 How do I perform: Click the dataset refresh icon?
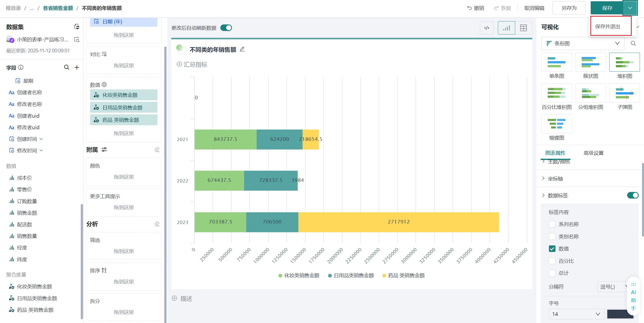coord(77,27)
